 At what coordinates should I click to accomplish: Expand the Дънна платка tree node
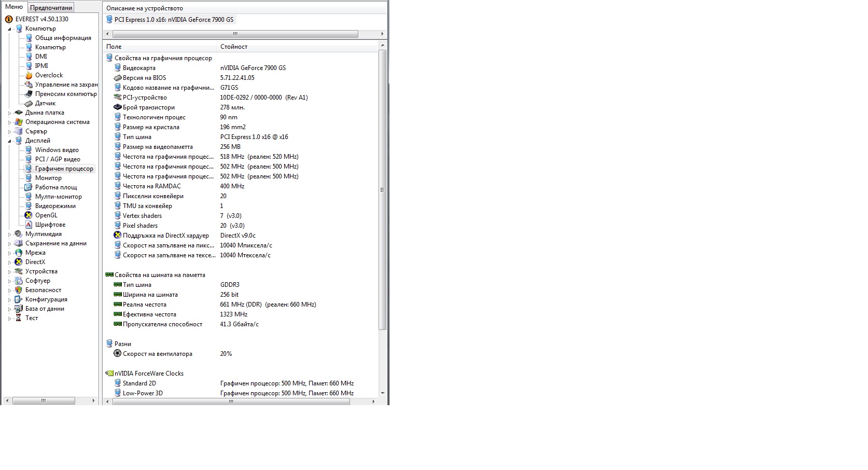click(x=9, y=113)
